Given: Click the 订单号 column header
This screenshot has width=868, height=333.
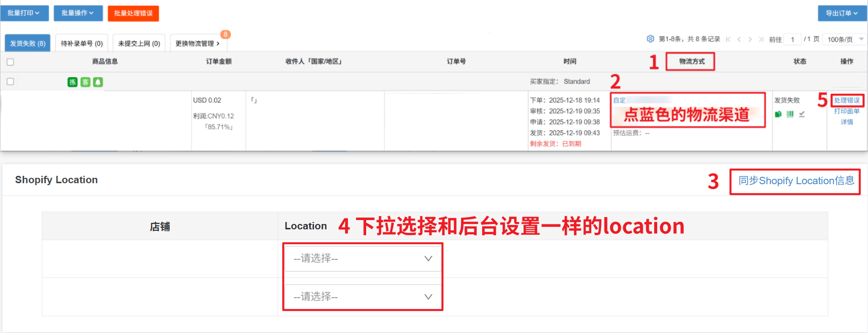Looking at the screenshot, I should point(456,61).
